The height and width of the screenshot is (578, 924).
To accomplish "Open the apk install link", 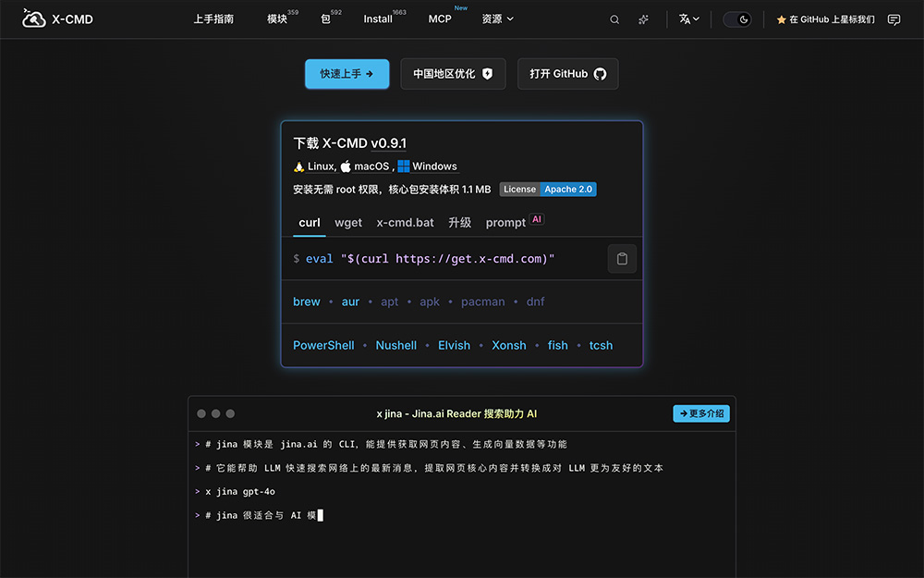I will (x=430, y=301).
